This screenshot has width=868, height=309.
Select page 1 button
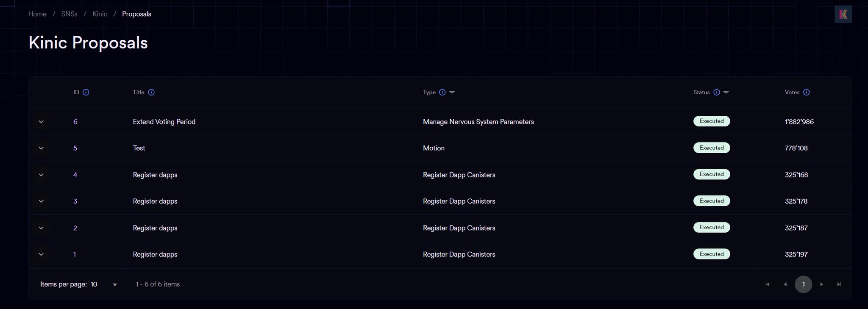click(803, 284)
